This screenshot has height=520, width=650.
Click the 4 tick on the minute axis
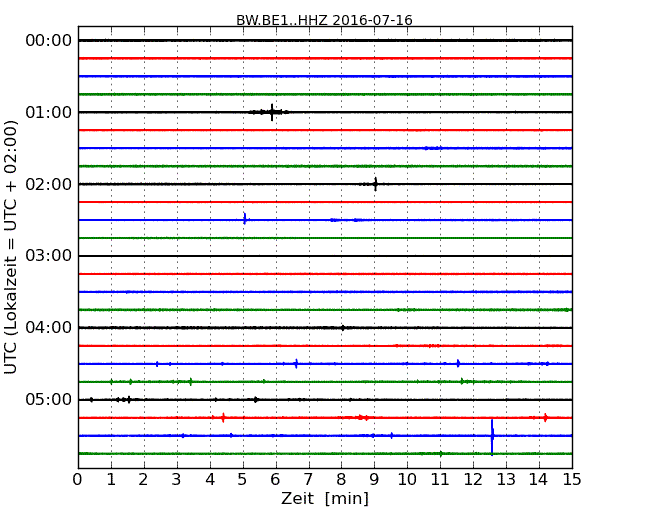click(210, 480)
